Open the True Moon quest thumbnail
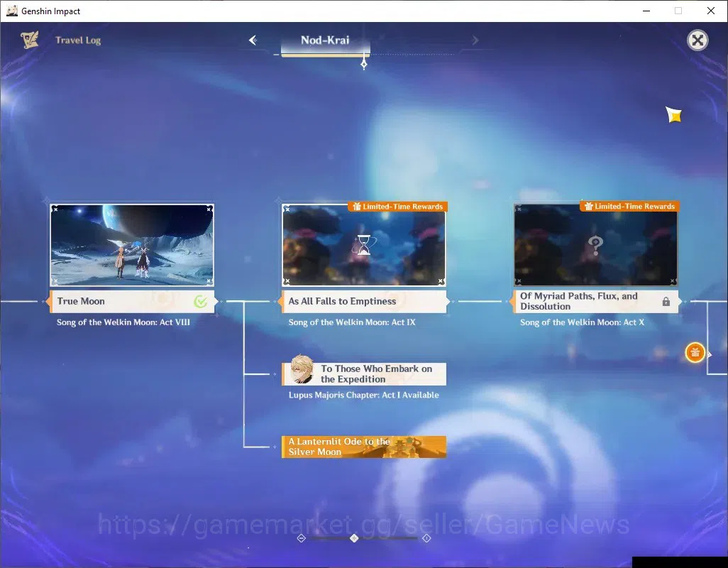 coord(132,245)
